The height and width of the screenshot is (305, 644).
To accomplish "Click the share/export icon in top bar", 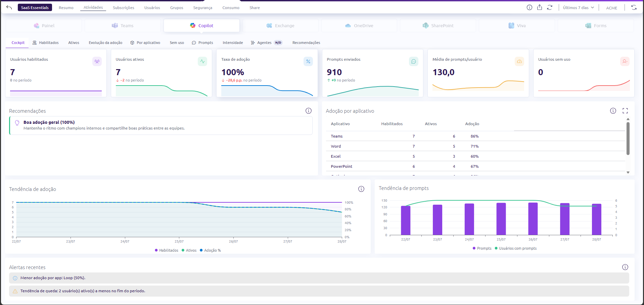I will click(540, 7).
